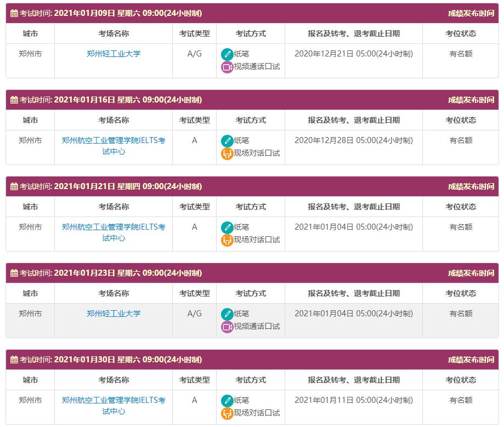
Task: Click 考位状态 column header in first table
Action: click(461, 33)
